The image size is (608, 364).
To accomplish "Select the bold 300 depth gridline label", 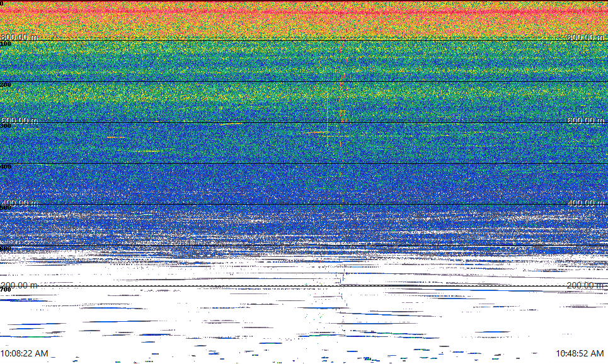I will pos(6,125).
